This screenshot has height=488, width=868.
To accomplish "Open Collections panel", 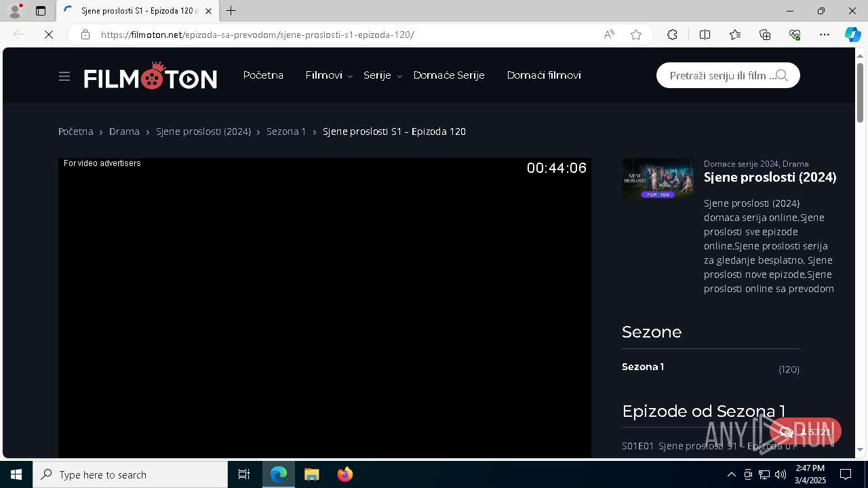I will click(765, 35).
